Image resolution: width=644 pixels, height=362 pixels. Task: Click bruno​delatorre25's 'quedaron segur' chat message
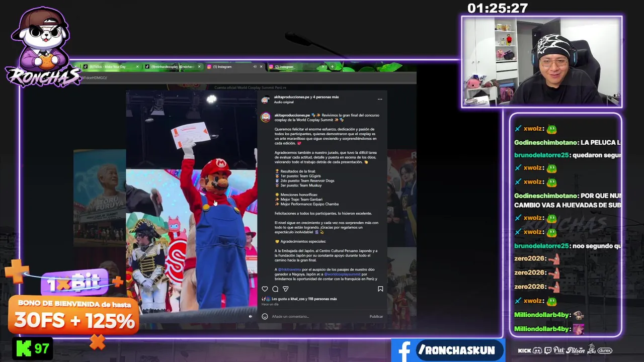click(567, 155)
